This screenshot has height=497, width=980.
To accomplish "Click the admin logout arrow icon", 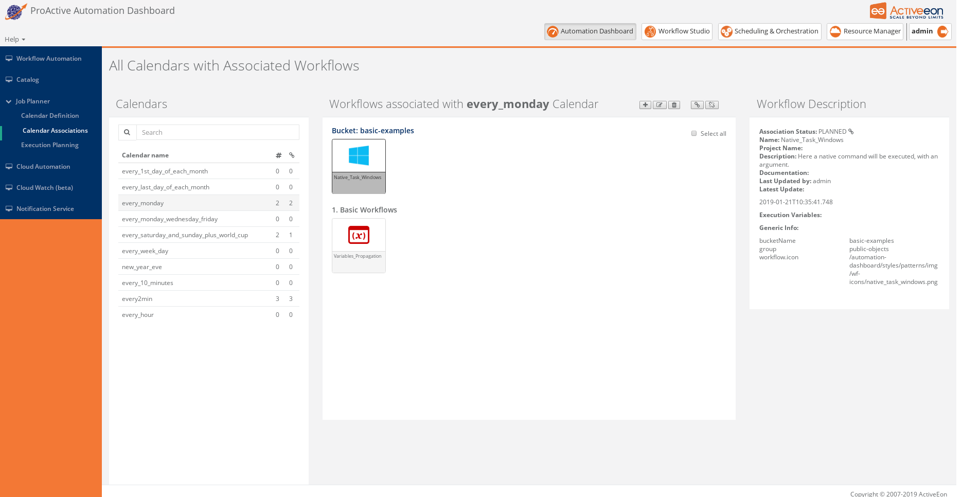I will tap(942, 31).
